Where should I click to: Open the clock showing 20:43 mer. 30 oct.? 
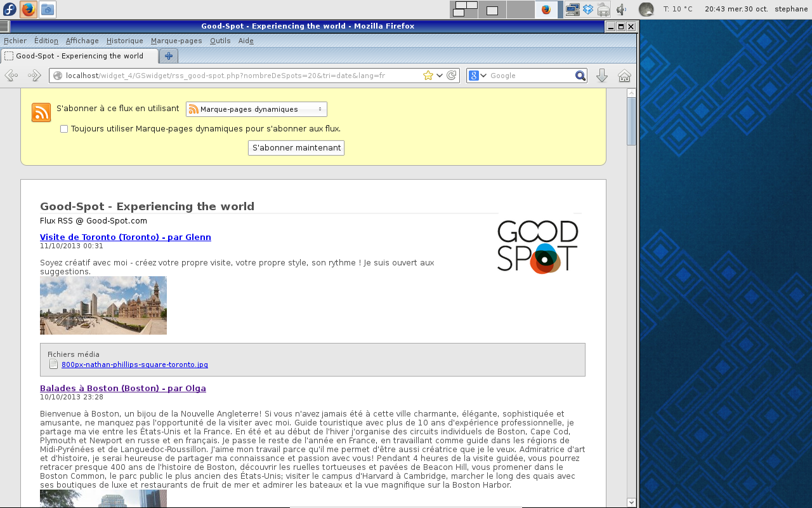[x=736, y=10]
